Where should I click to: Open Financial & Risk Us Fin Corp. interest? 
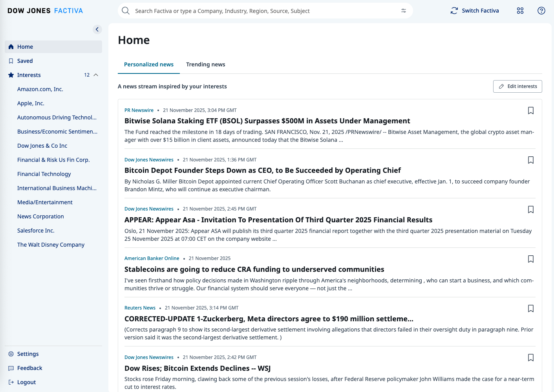[x=53, y=160]
